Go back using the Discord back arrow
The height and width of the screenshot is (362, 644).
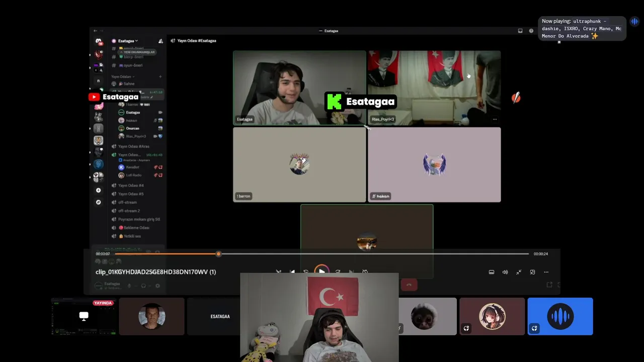(95, 31)
